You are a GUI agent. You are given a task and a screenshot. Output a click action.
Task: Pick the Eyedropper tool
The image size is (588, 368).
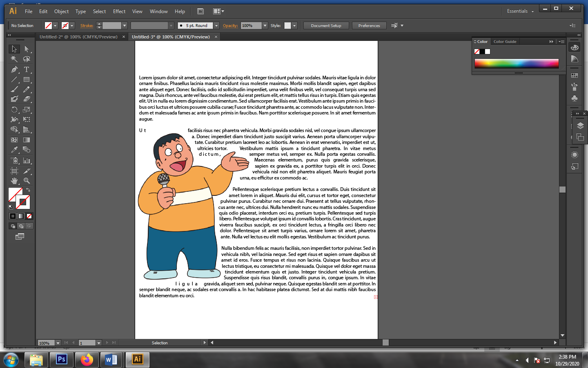point(14,150)
